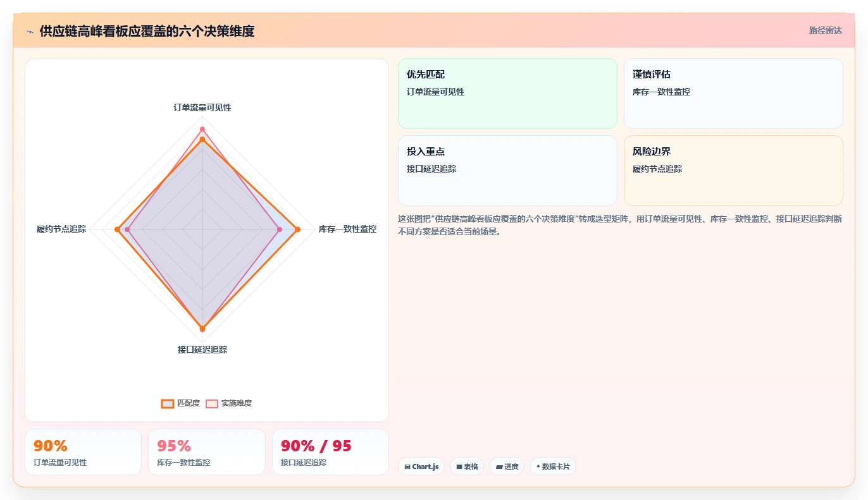Click the lightning icon beside the title

30,32
